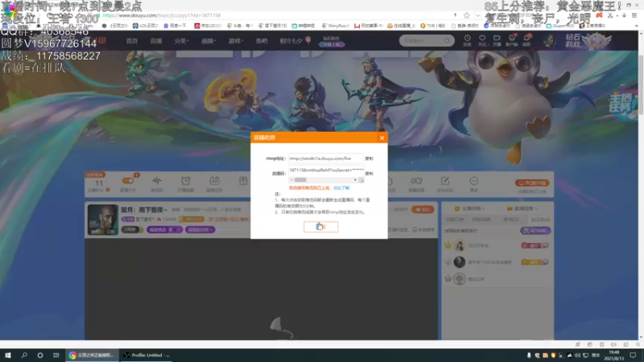Open the 直播回看 panel link
Viewport: 644px width, 362px height.
[x=522, y=208]
